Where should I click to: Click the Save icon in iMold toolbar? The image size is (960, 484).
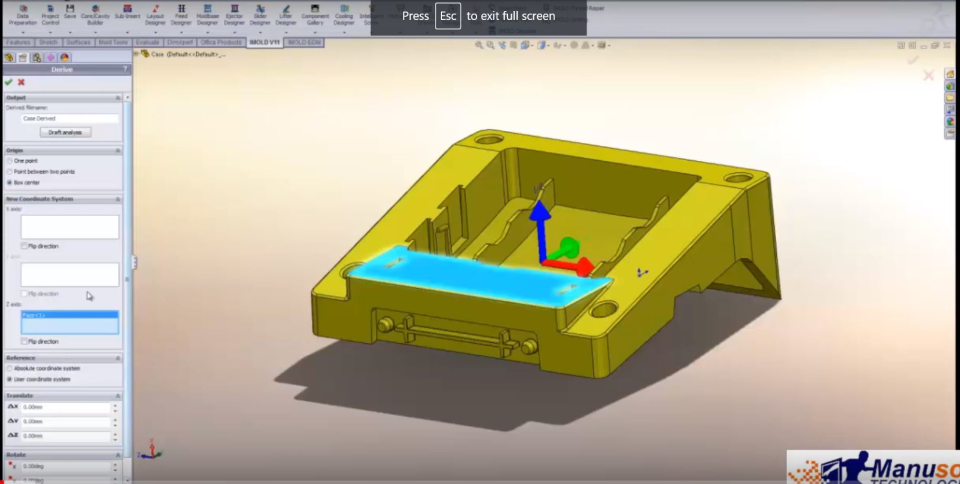(x=70, y=12)
